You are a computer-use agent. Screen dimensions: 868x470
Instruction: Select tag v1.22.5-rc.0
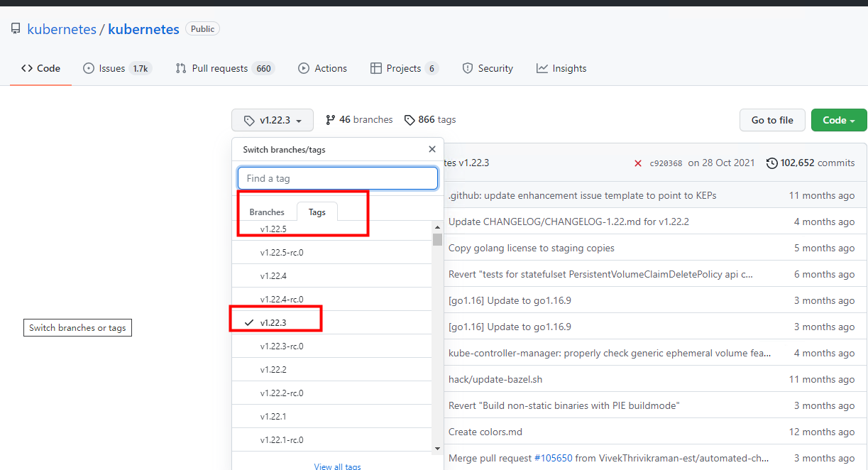pos(331,252)
